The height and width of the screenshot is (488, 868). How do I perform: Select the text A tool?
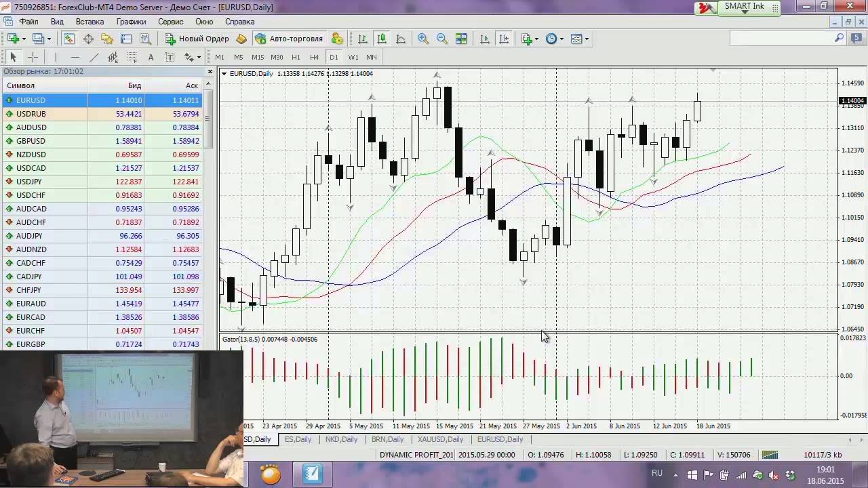151,58
